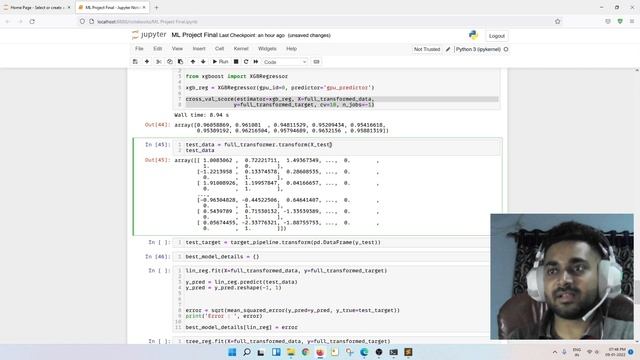The width and height of the screenshot is (640, 360).
Task: Restart the kernel
Action: pos(246,62)
